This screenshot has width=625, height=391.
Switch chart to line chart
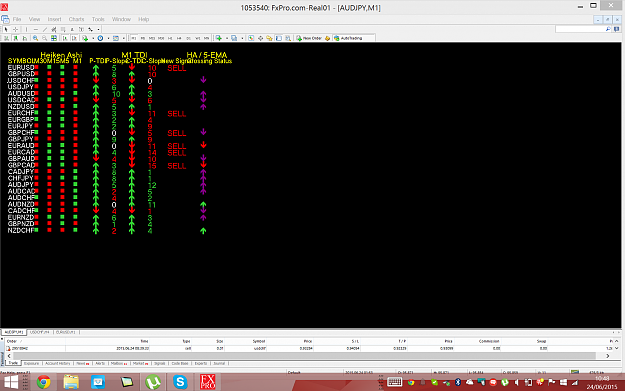(25, 38)
